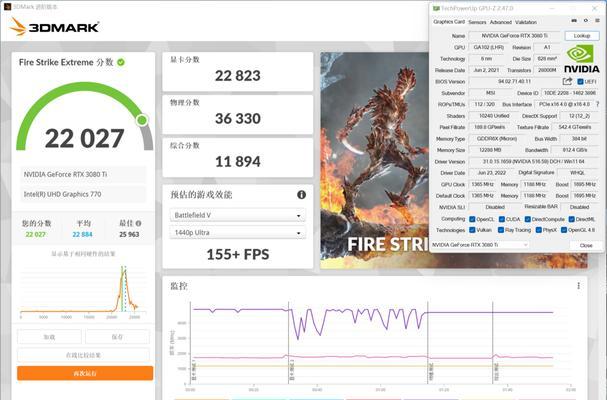The width and height of the screenshot is (607, 400).
Task: Toggle the CUDA checkbox
Action: tap(502, 219)
